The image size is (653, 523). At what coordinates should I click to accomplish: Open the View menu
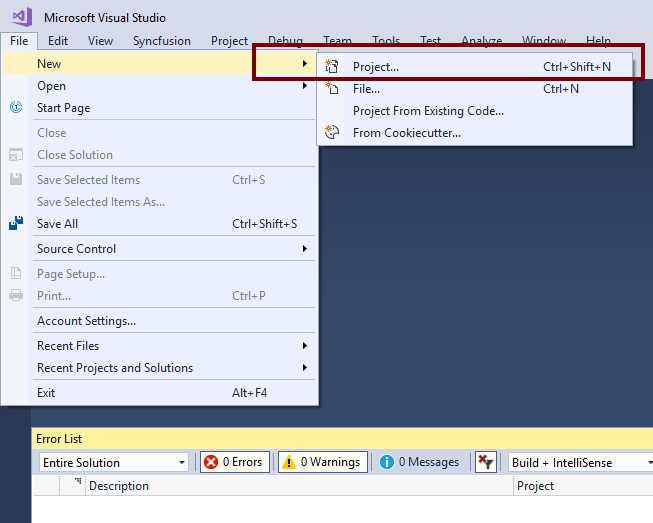click(100, 41)
